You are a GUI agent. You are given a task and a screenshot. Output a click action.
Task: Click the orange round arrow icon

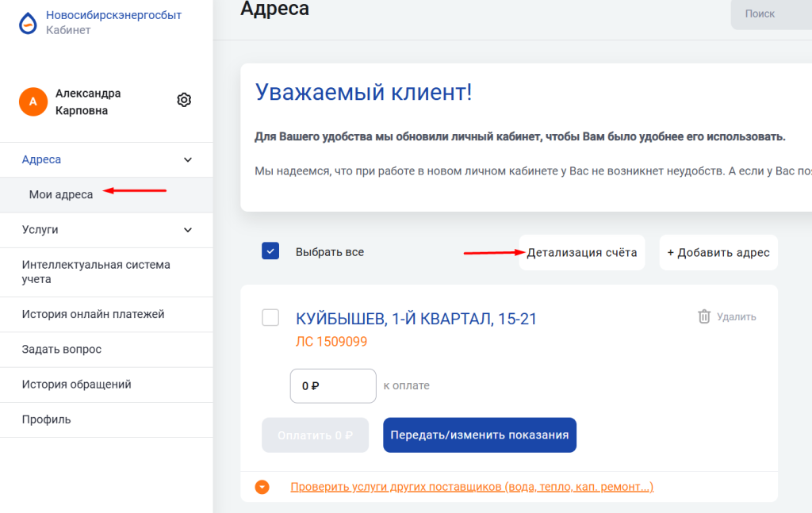pos(262,487)
